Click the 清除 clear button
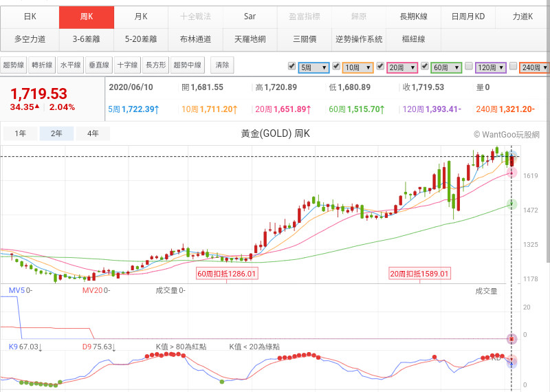 222,65
